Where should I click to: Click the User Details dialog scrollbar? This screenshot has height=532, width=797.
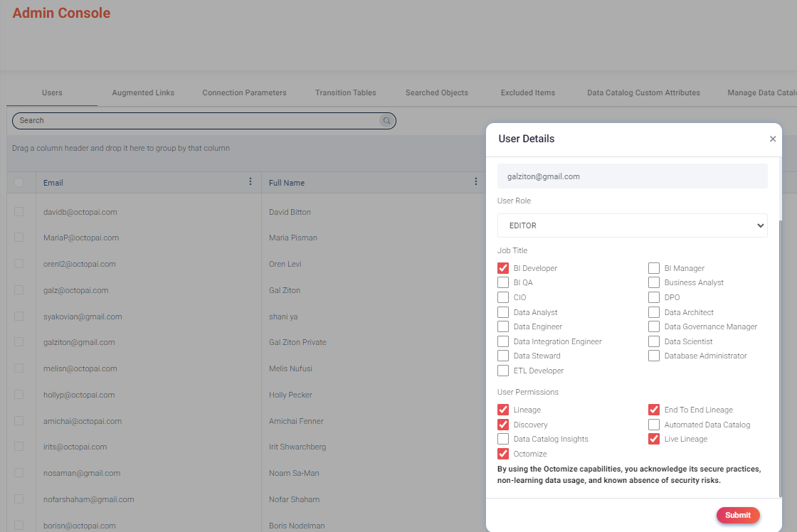tap(781, 356)
